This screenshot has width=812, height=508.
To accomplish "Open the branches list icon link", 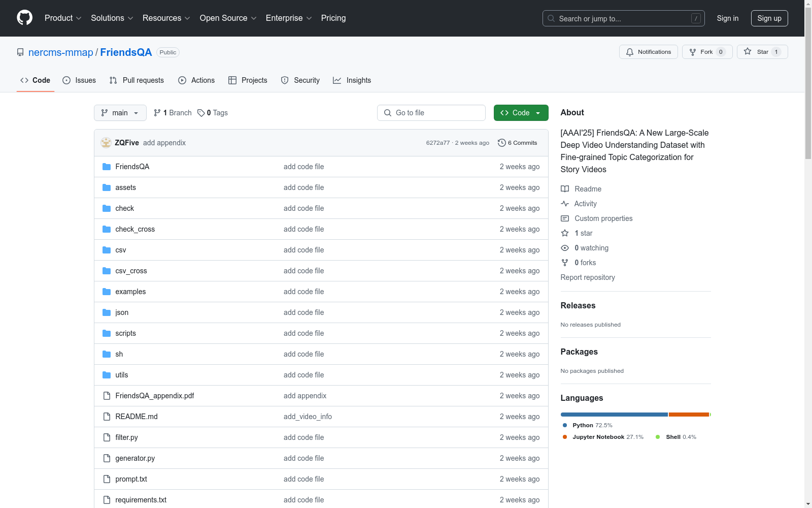I will point(173,113).
